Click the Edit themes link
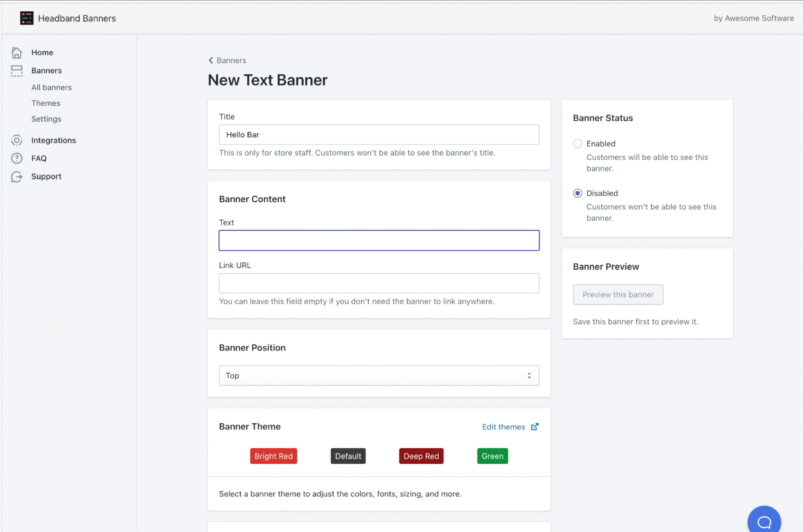The width and height of the screenshot is (803, 532). [x=503, y=427]
